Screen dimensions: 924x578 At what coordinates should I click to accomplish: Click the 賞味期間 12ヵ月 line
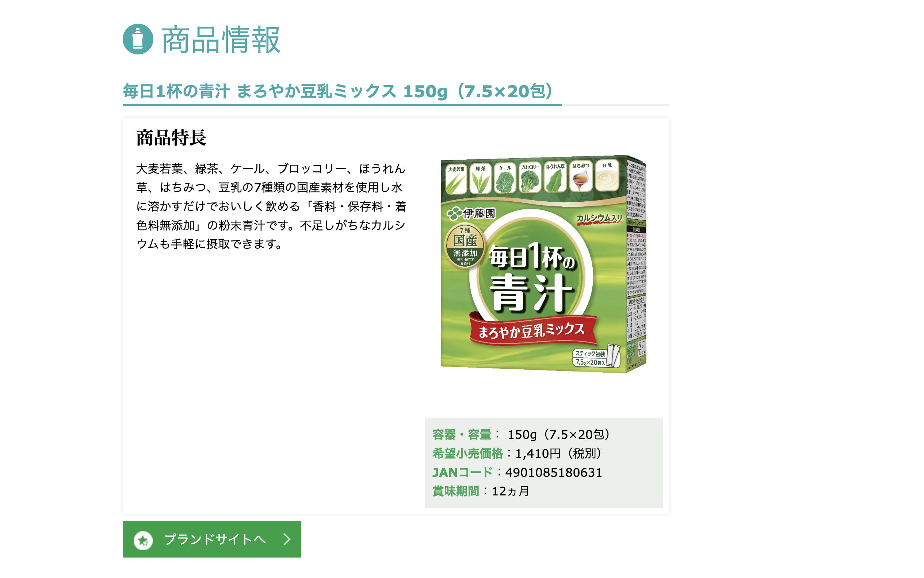[481, 491]
